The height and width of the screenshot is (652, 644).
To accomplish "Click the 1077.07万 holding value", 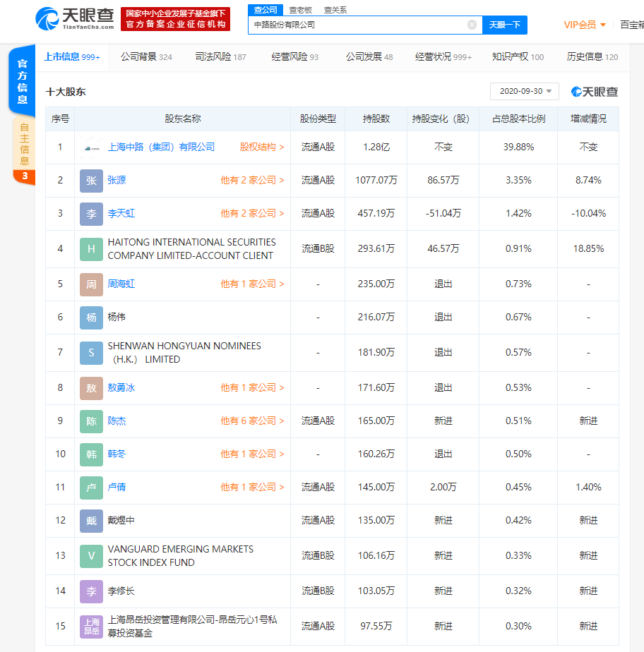I will pyautogui.click(x=376, y=181).
